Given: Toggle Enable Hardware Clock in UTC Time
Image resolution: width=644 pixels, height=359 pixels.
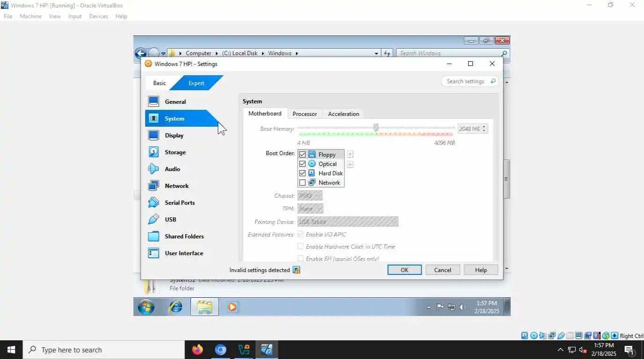Looking at the screenshot, I should point(300,246).
